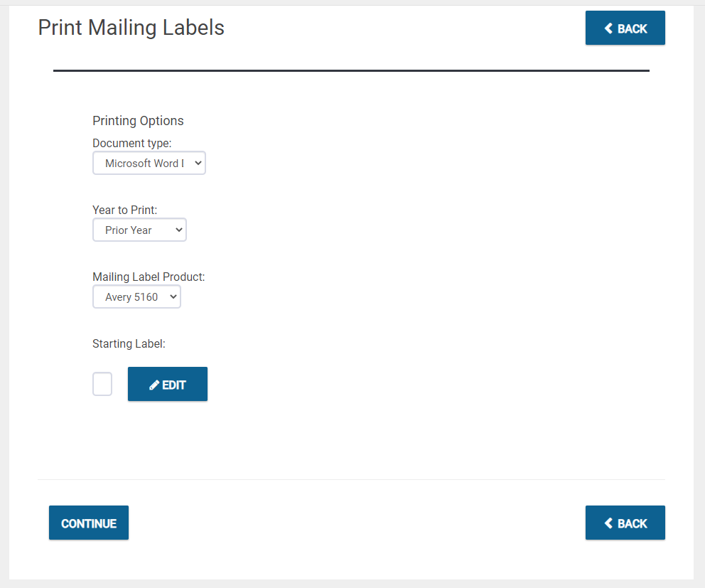Image resolution: width=705 pixels, height=588 pixels.
Task: Click the Printing Options section title
Action: click(x=138, y=121)
